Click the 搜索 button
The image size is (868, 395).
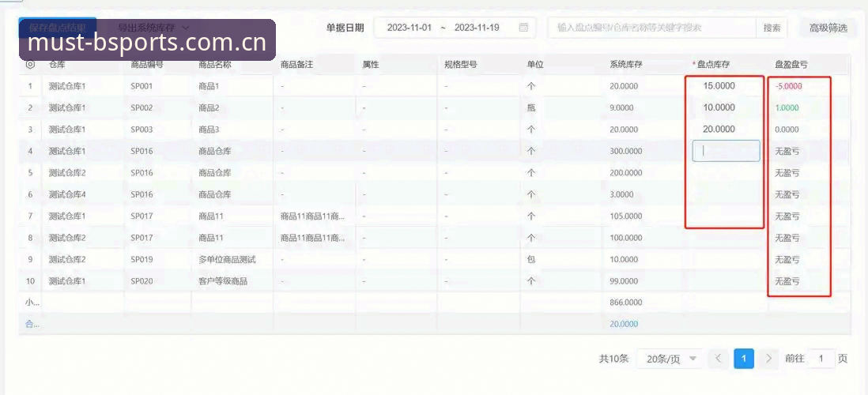point(772,28)
